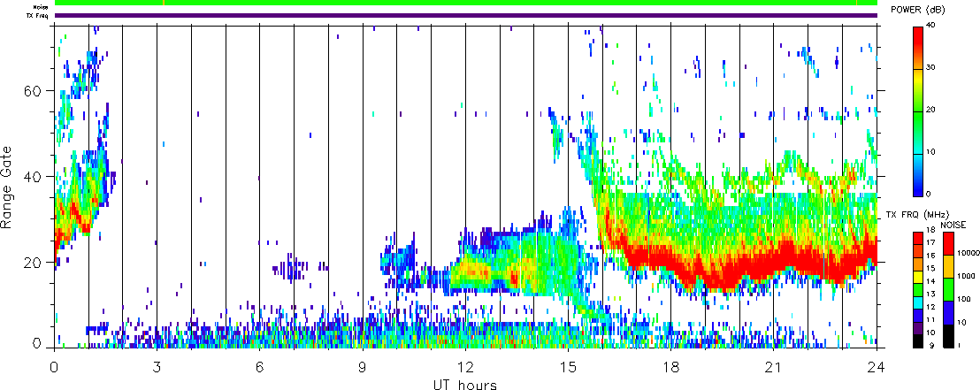Click the "20" label on the POWER colorbar
This screenshot has width=980, height=390.
pyautogui.click(x=932, y=110)
